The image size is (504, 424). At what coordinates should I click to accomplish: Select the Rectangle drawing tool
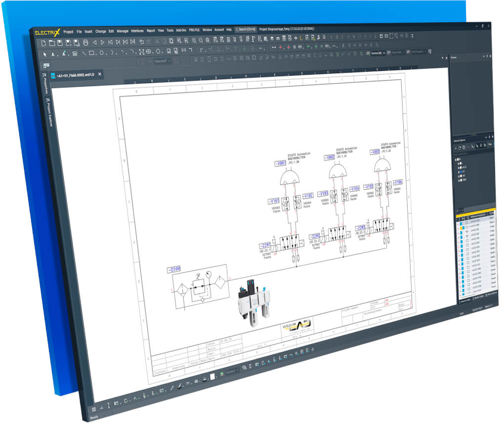pos(92,53)
